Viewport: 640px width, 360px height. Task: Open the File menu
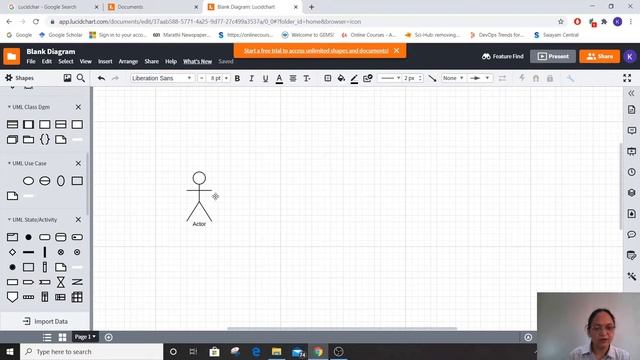pos(31,62)
